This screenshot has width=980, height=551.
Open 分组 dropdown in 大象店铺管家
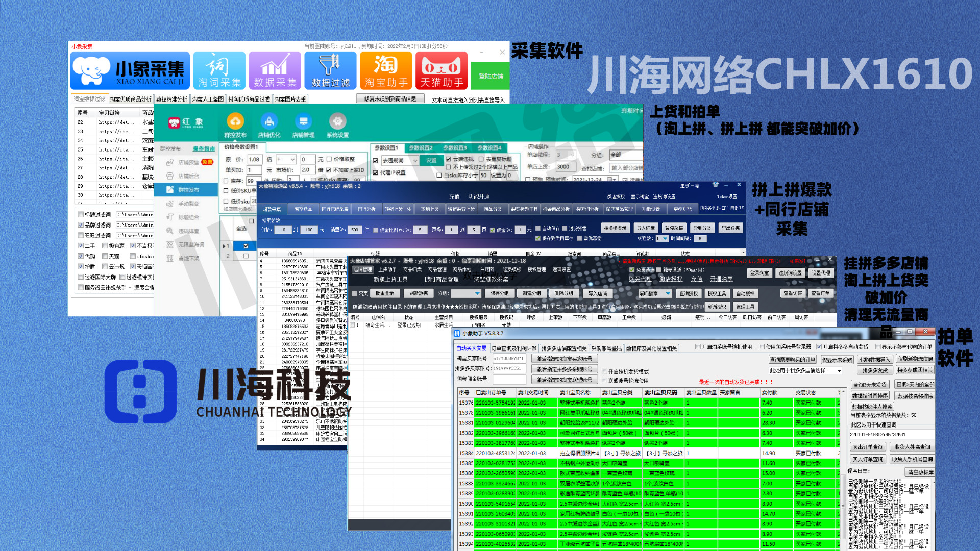pyautogui.click(x=466, y=293)
